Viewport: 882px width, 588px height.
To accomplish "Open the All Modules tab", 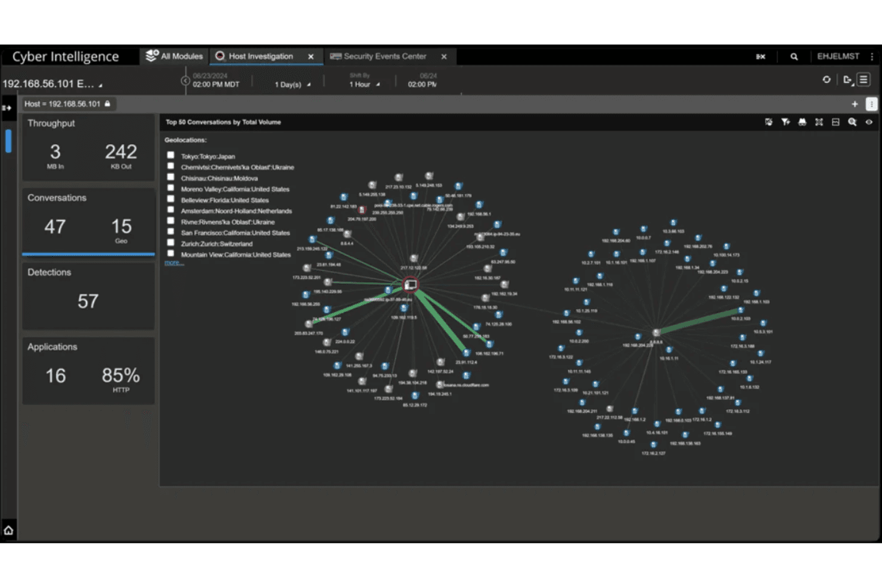I will coord(174,56).
